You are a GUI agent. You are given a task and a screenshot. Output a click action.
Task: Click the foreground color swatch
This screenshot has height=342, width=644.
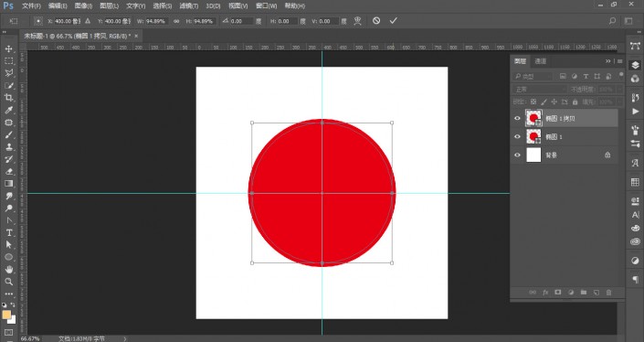(6, 315)
